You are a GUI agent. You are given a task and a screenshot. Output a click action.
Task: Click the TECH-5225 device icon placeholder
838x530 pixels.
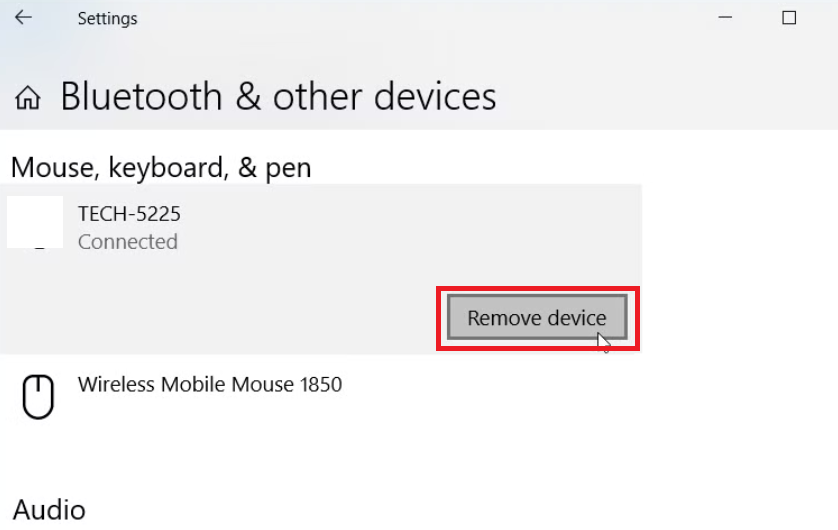click(35, 222)
